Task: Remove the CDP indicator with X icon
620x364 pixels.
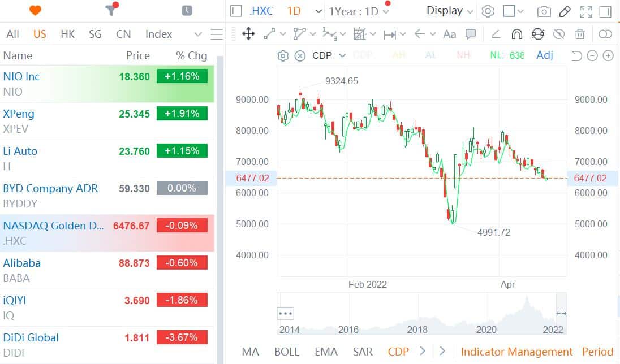Action: (300, 55)
